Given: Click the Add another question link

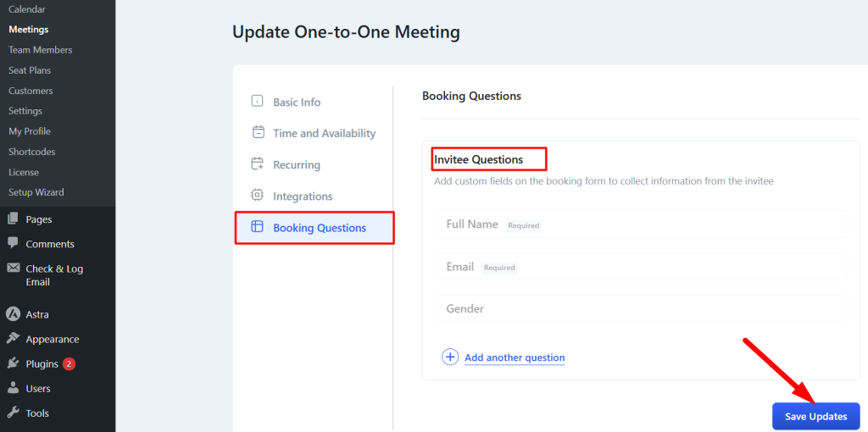Looking at the screenshot, I should pyautogui.click(x=515, y=357).
